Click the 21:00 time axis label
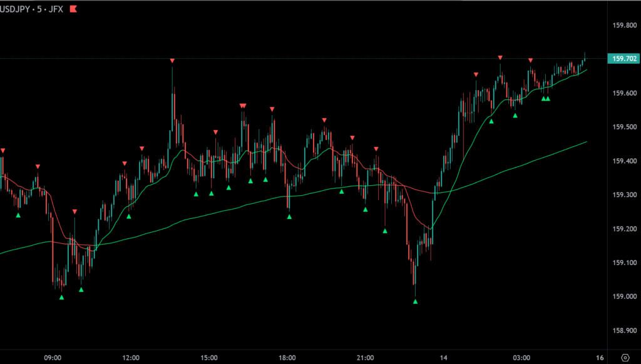The image size is (641, 364). 365,358
